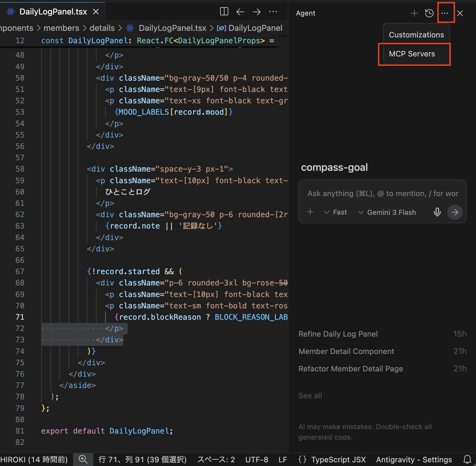Select MCP Servers from the menu
This screenshot has width=476, height=466.
[412, 54]
